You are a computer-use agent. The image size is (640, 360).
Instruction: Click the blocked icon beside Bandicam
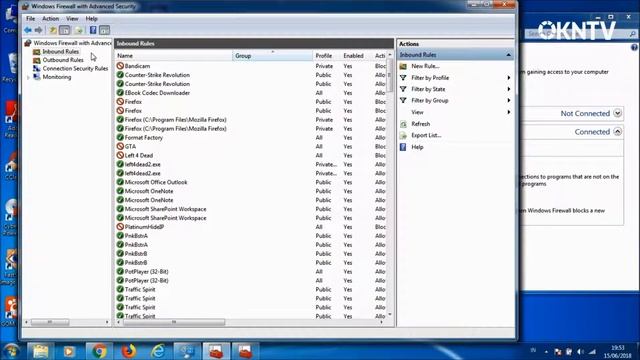coord(120,66)
